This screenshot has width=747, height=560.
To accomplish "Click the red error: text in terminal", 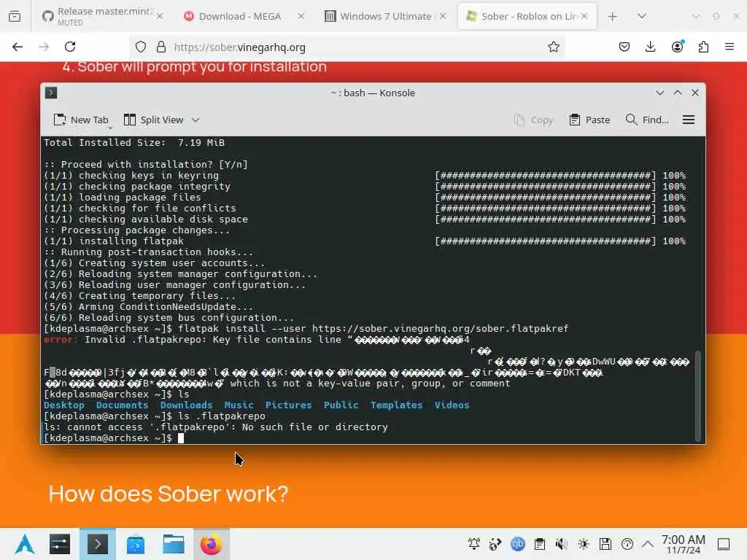I will point(60,340).
